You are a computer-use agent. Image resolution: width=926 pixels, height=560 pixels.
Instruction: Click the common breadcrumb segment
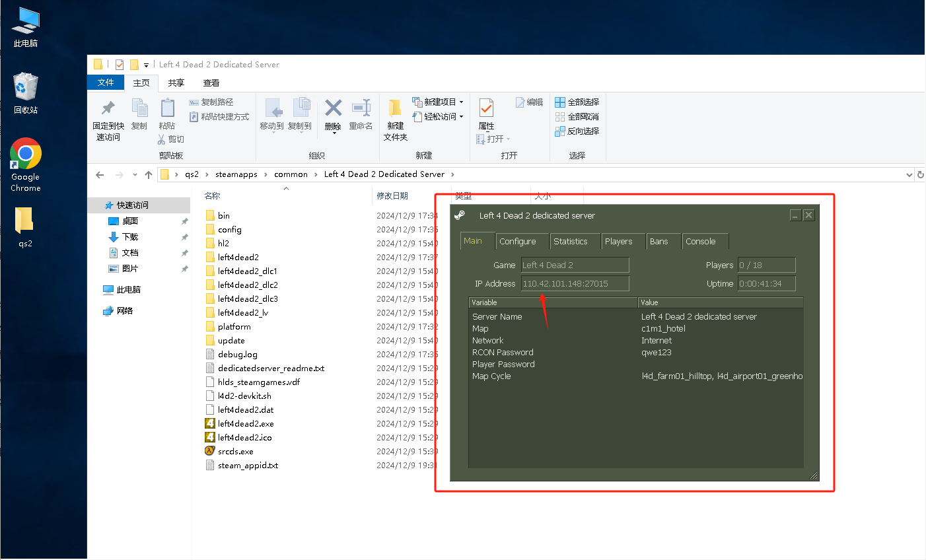click(291, 174)
